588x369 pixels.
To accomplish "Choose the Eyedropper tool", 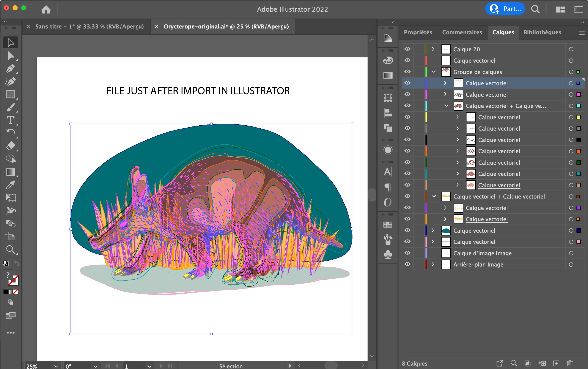I will click(10, 185).
